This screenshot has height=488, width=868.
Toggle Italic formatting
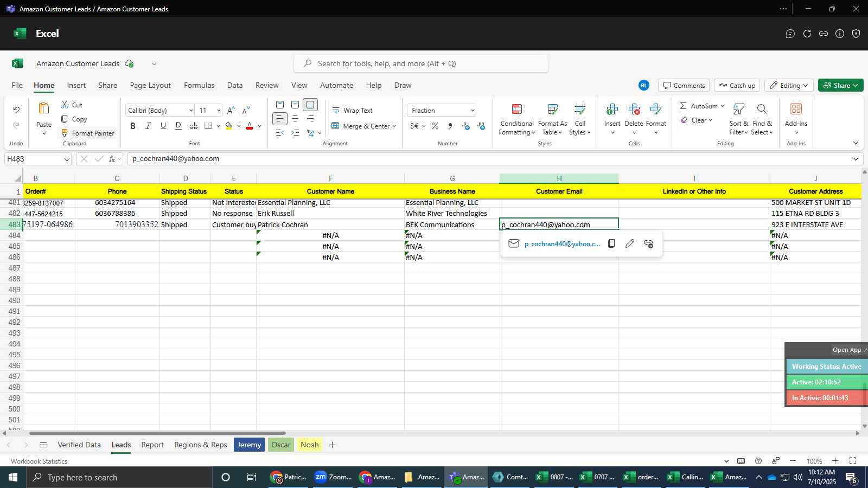point(148,126)
